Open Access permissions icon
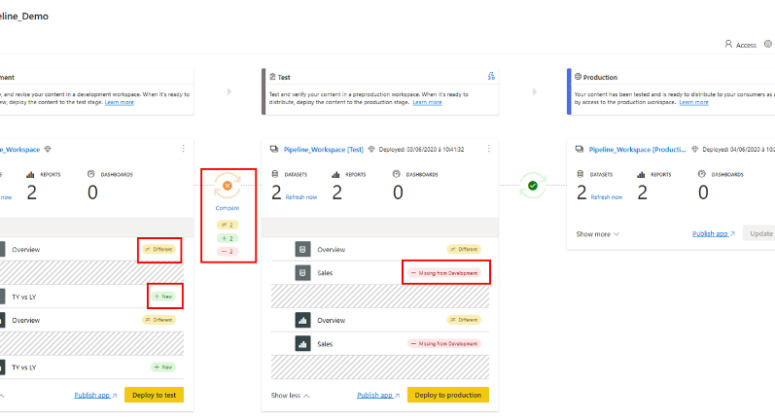Screen dimensions: 775x420 [x=729, y=44]
